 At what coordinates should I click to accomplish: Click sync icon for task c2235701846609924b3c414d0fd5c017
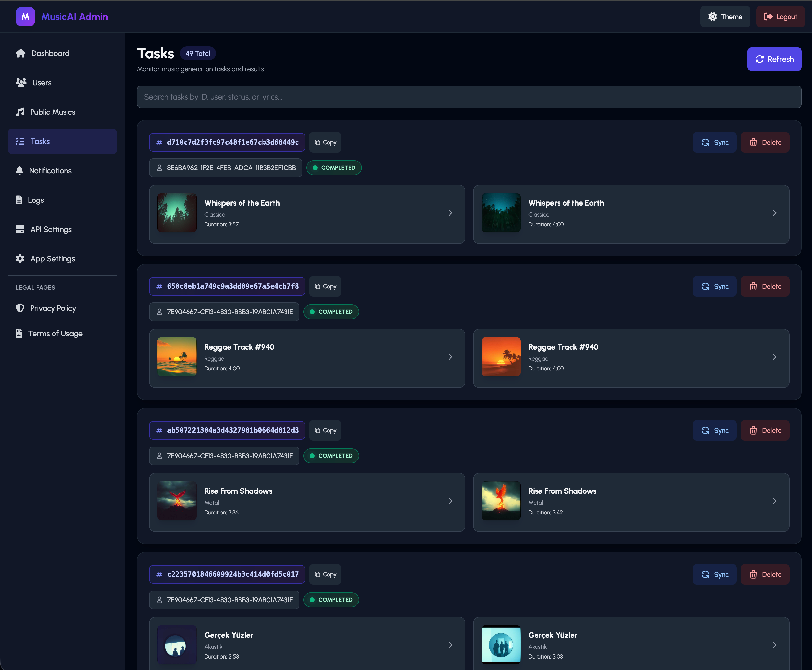point(705,574)
